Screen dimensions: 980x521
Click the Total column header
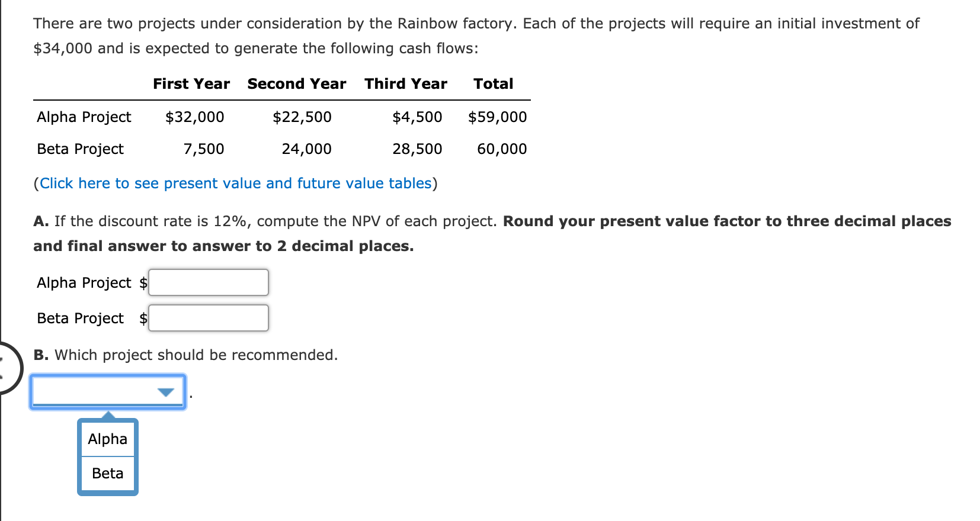click(493, 83)
